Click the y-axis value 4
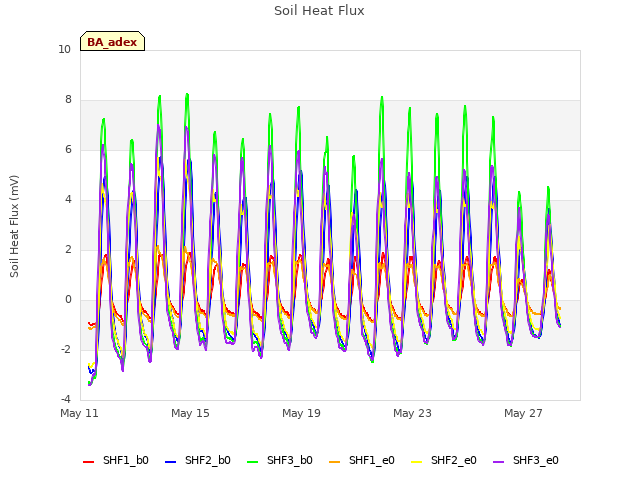The width and height of the screenshot is (640, 480). click(x=68, y=200)
